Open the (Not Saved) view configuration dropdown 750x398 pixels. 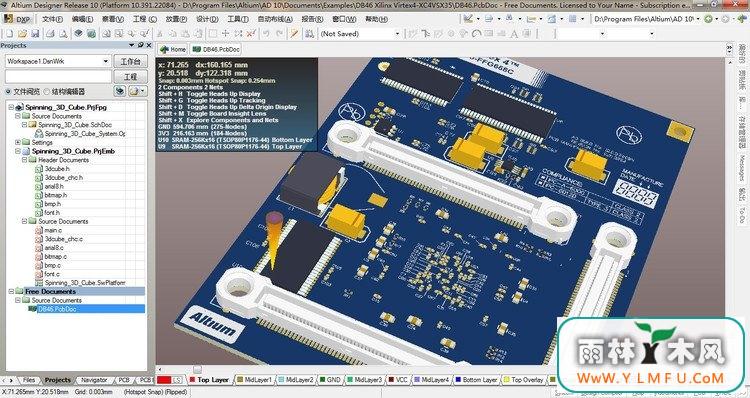coord(397,34)
